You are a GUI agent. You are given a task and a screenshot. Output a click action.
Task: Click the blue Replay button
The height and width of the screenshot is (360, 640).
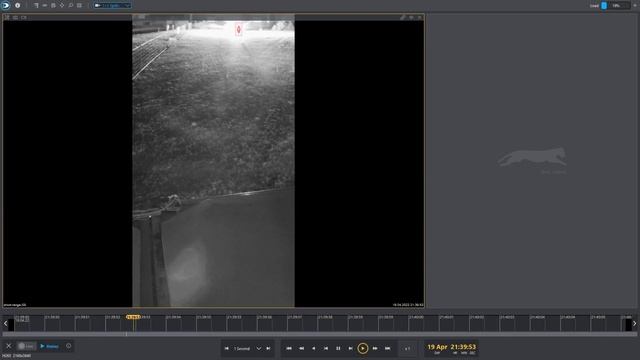click(49, 346)
